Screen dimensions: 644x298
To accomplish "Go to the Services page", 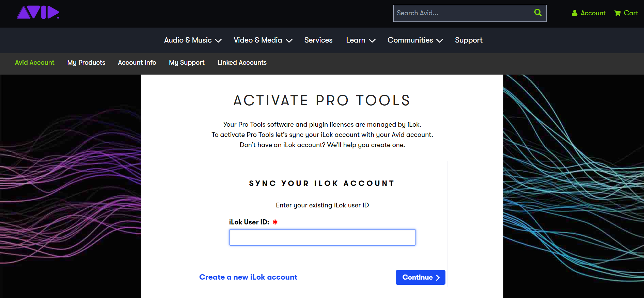I will [318, 40].
